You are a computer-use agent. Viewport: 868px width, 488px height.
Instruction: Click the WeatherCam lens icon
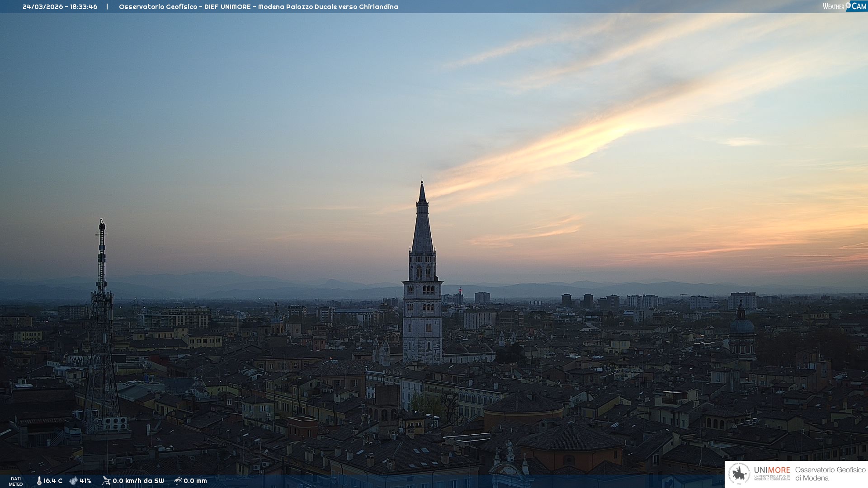click(848, 5)
